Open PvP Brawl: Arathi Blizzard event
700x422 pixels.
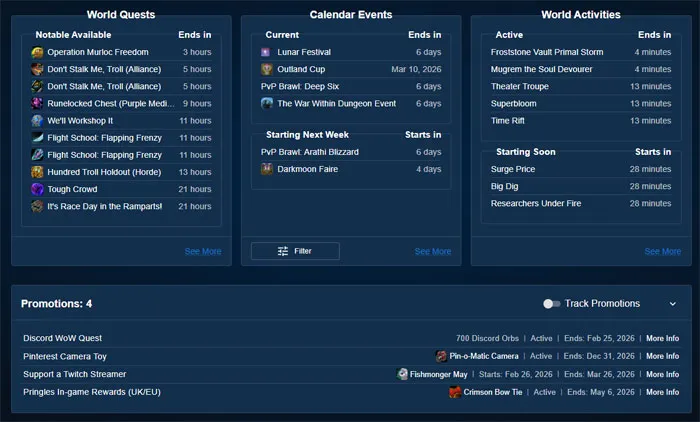pos(310,152)
